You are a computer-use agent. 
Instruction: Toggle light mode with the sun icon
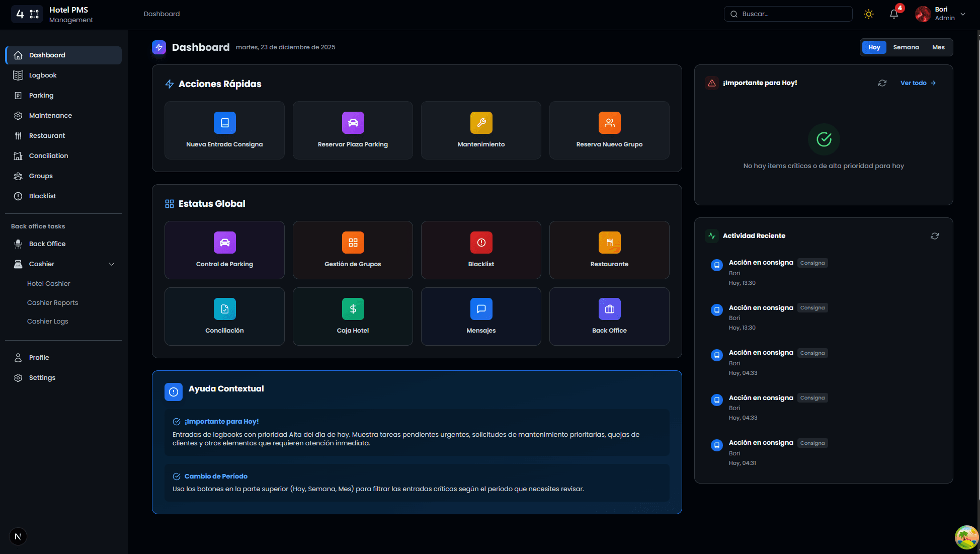point(869,14)
